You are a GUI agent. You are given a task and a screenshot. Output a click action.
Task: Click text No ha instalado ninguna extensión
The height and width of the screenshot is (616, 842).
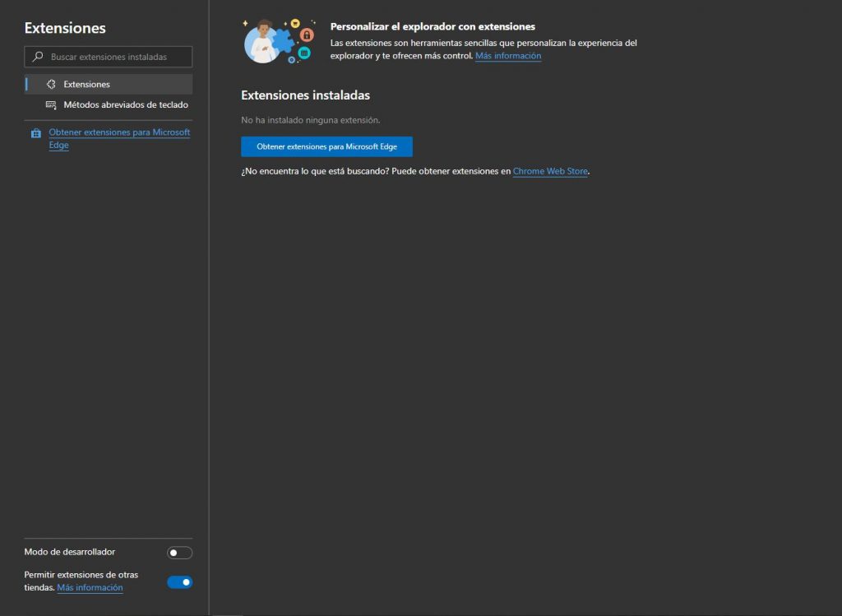click(x=310, y=120)
